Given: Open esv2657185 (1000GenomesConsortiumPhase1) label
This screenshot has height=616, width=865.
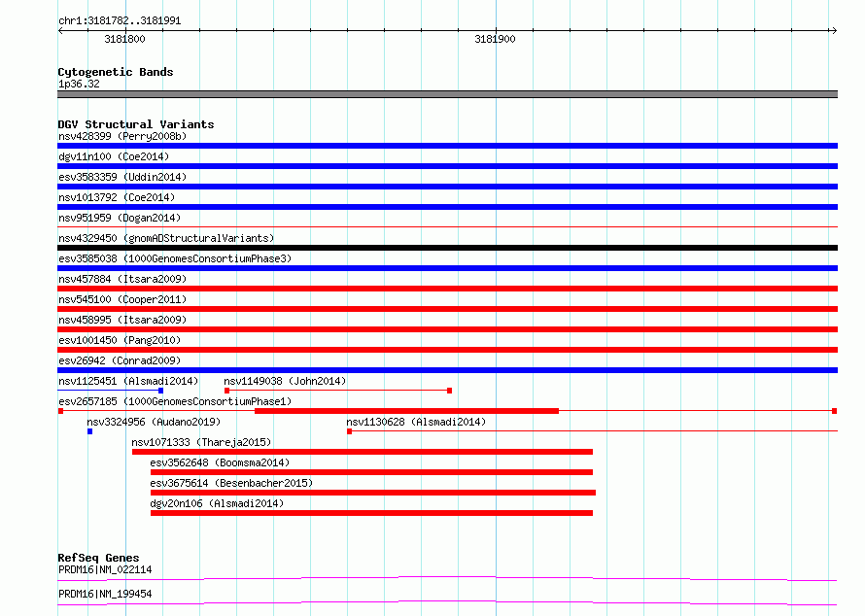Looking at the screenshot, I should coord(175,401).
